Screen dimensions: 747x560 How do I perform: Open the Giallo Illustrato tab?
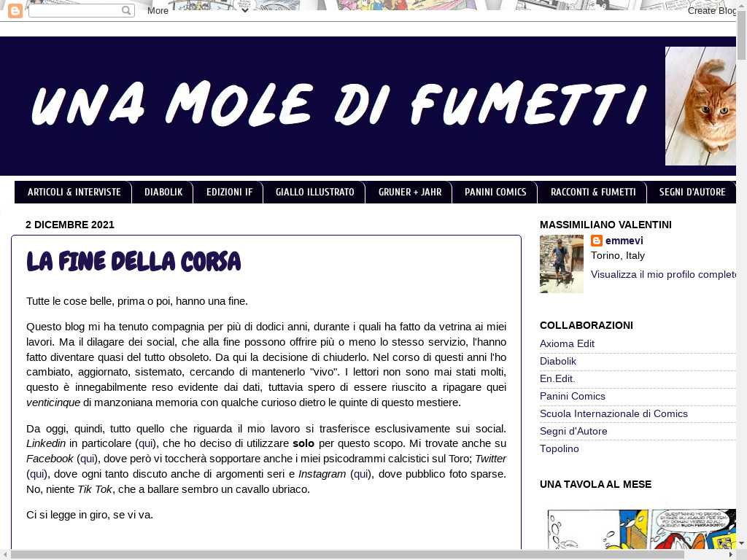[x=314, y=192]
